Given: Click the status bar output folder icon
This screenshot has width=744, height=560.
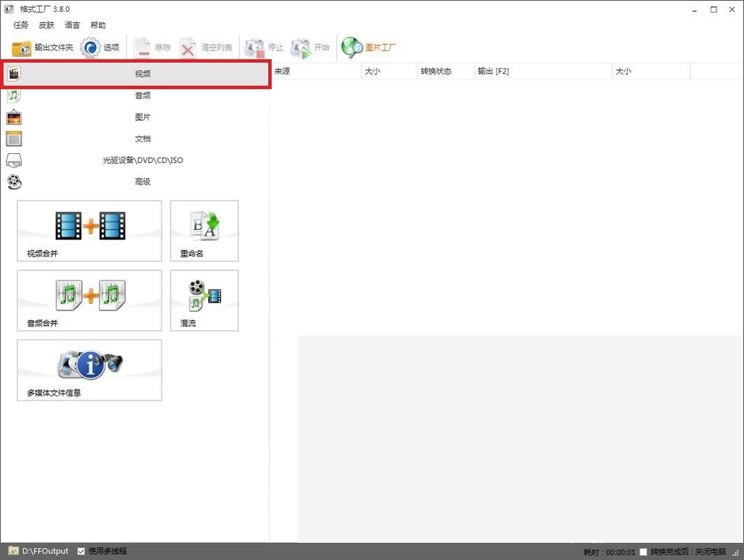Looking at the screenshot, I should (13, 551).
